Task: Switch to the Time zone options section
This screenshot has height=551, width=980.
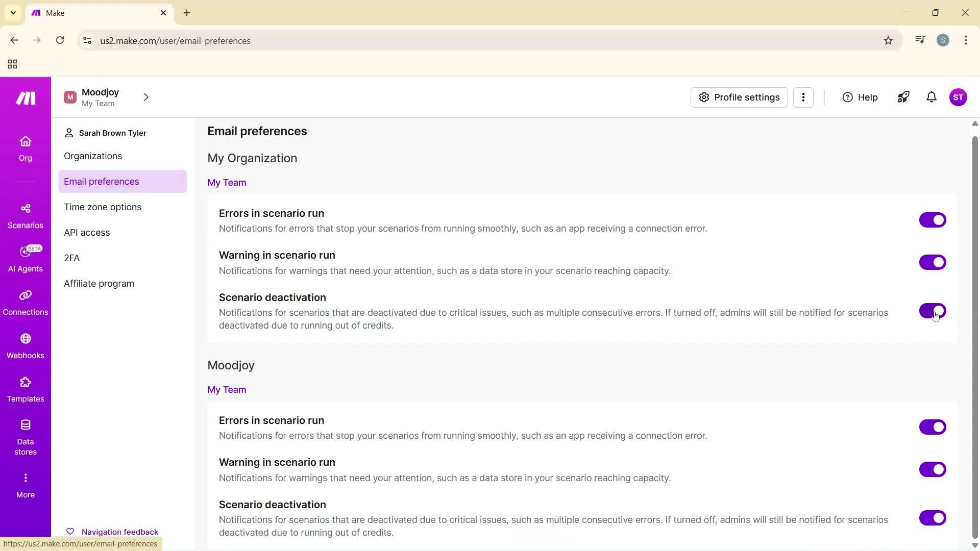Action: point(103,207)
